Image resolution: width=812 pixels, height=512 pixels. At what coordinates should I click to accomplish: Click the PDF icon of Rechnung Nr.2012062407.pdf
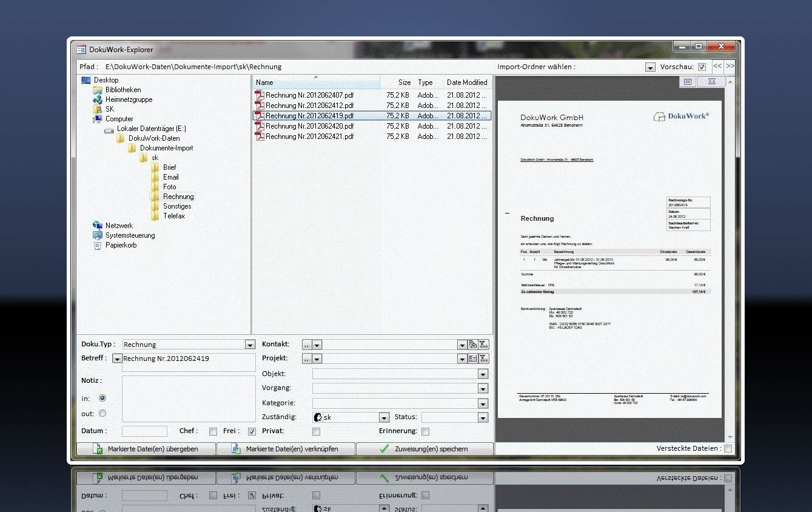tap(260, 95)
